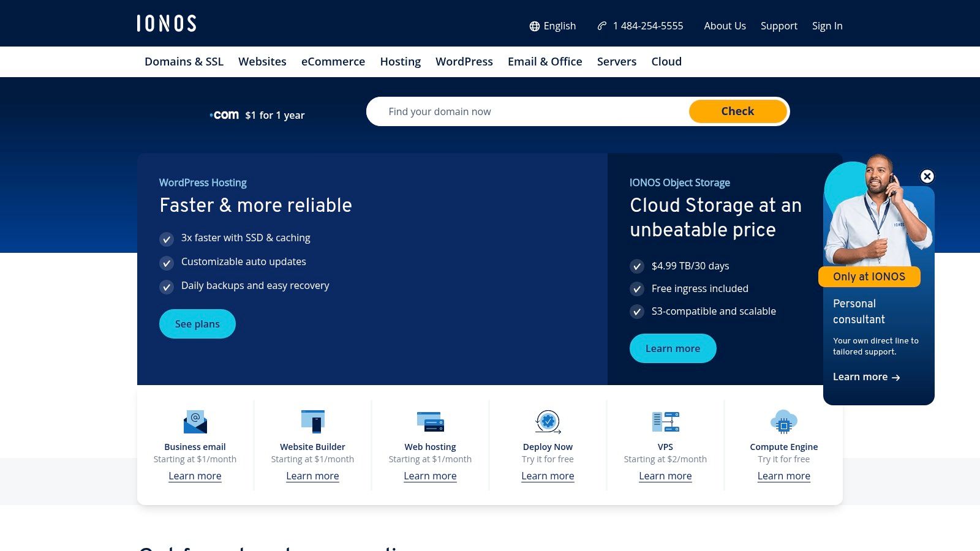Image resolution: width=980 pixels, height=551 pixels.
Task: Click checkmark beside Customizable auto updates
Action: tap(167, 263)
